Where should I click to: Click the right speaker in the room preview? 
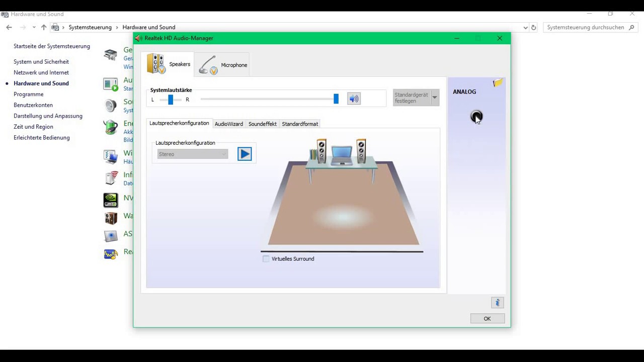point(361,150)
